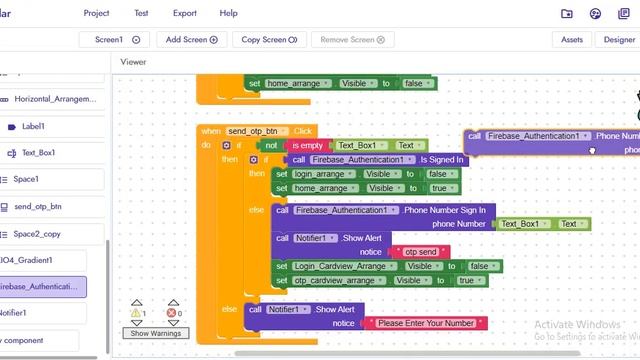This screenshot has height=360, width=640.
Task: Click the library pages icon in the header
Action: pos(624,14)
